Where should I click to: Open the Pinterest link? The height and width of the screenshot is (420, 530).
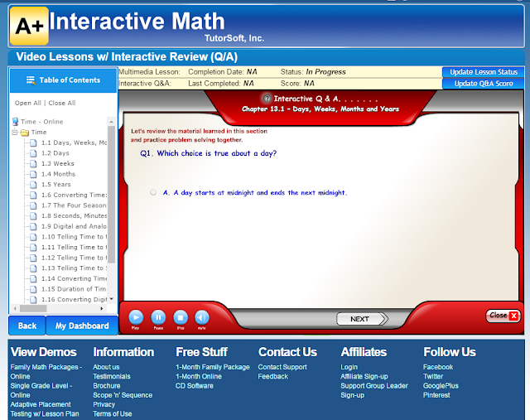click(x=436, y=395)
